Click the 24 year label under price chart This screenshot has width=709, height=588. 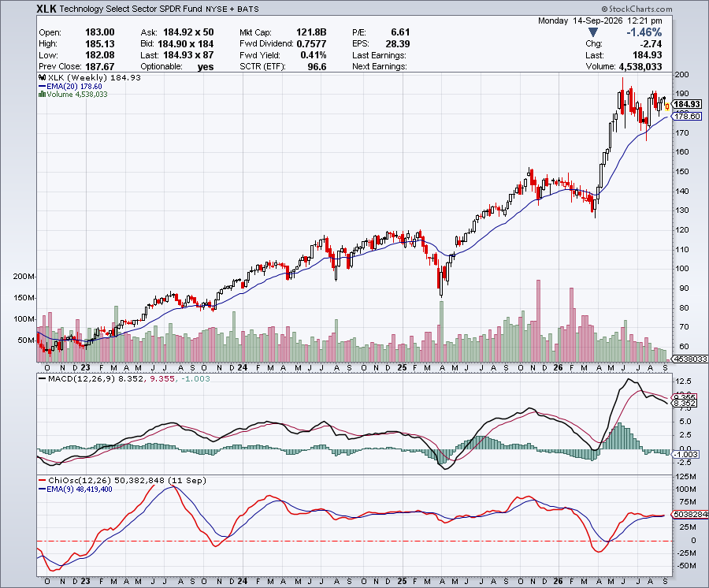(243, 368)
